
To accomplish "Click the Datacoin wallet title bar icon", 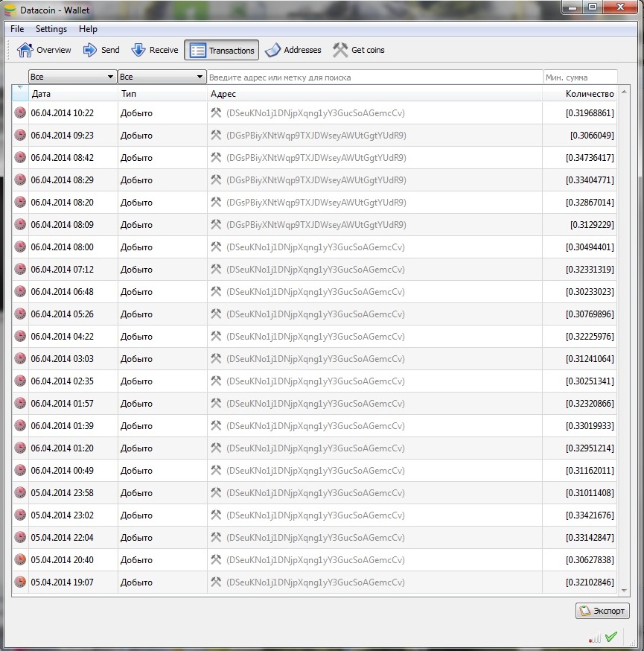I will pyautogui.click(x=10, y=10).
